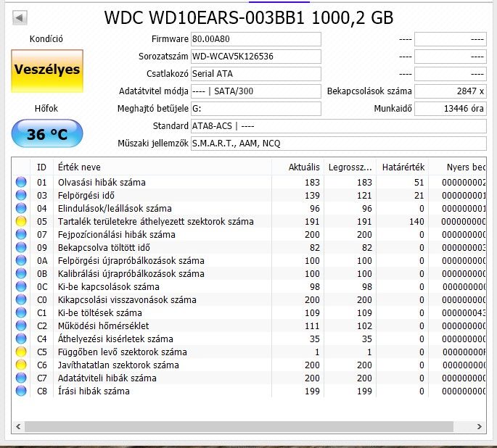The width and height of the screenshot is (497, 448).
Task: Click status icon for Ki-be töltések száma
Action: click(x=21, y=313)
